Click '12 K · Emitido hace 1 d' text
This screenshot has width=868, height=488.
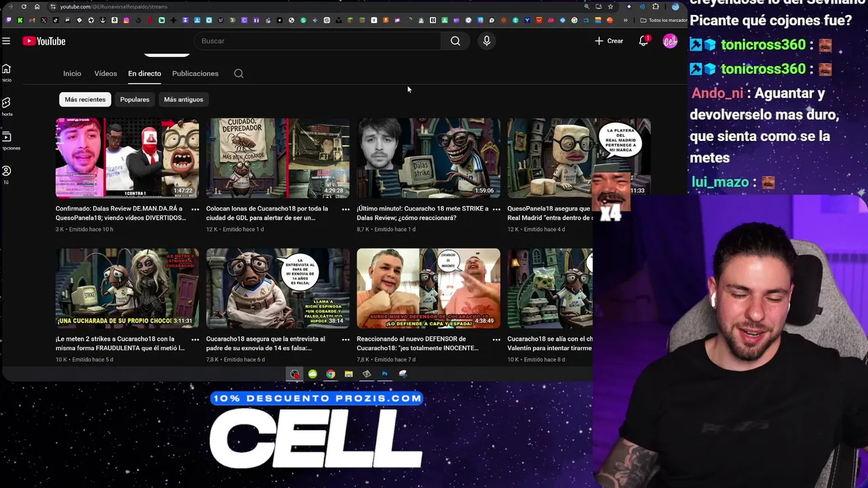point(235,229)
